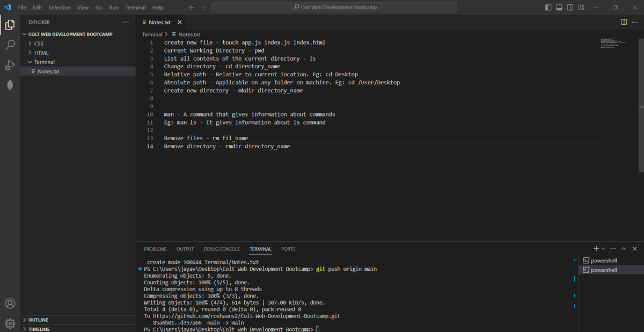Open the Help menu
Image resolution: width=644 pixels, height=332 pixels.
(158, 8)
